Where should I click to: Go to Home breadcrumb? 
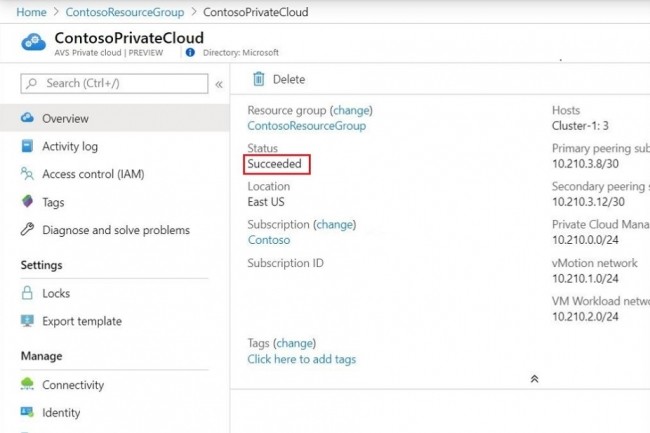(31, 12)
